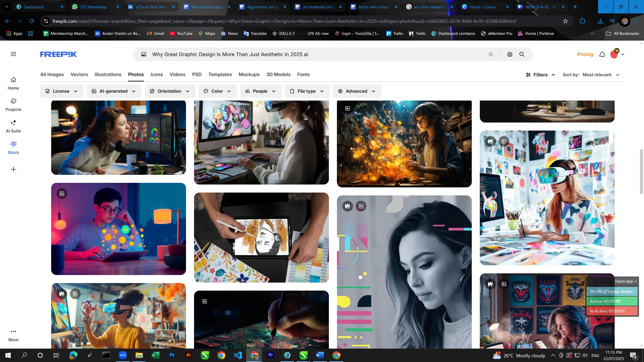This screenshot has height=362, width=644.
Task: Open Excel from the taskbar
Action: click(x=155, y=355)
